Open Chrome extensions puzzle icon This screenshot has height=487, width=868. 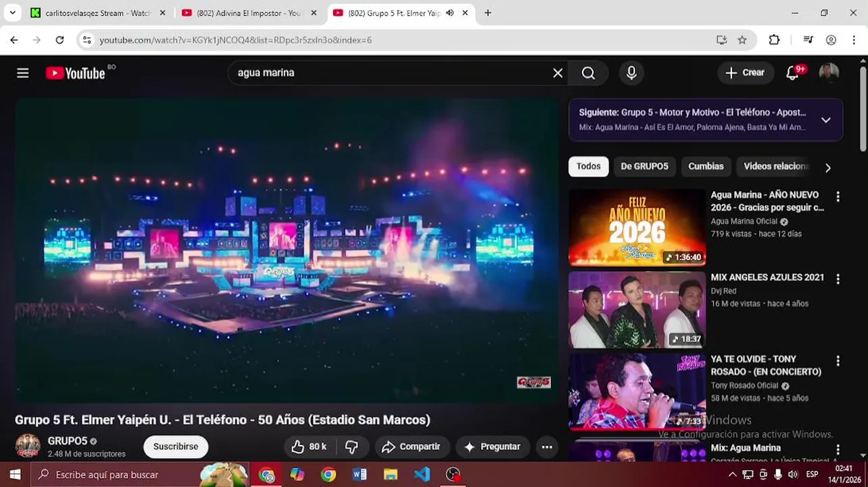coord(774,40)
